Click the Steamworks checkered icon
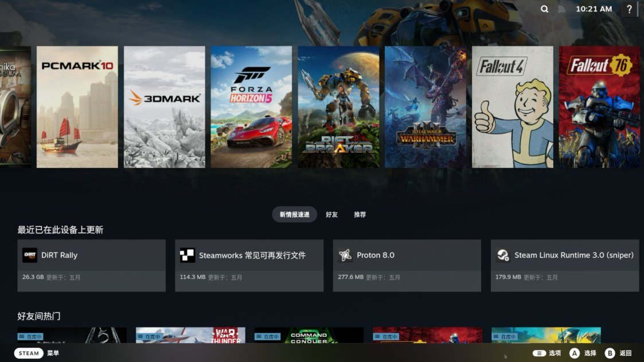644x362 pixels. tap(188, 255)
